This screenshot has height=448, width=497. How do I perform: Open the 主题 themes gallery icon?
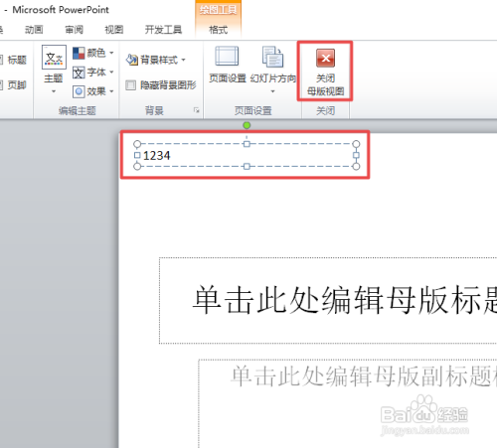54,58
